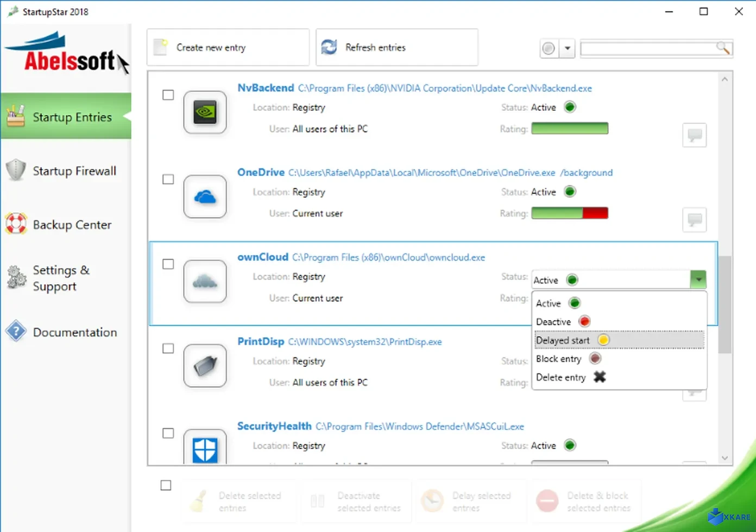Viewport: 756px width, 532px height.
Task: Switch to the Startup Firewall section
Action: coord(65,170)
